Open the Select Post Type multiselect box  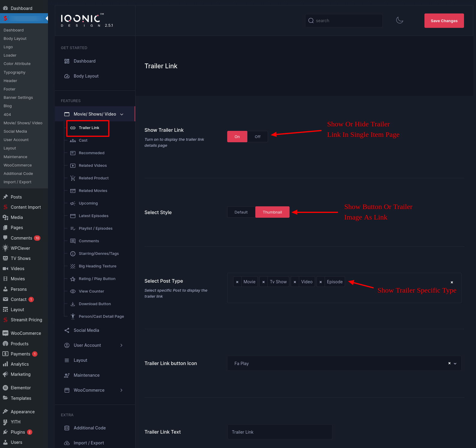(344, 288)
